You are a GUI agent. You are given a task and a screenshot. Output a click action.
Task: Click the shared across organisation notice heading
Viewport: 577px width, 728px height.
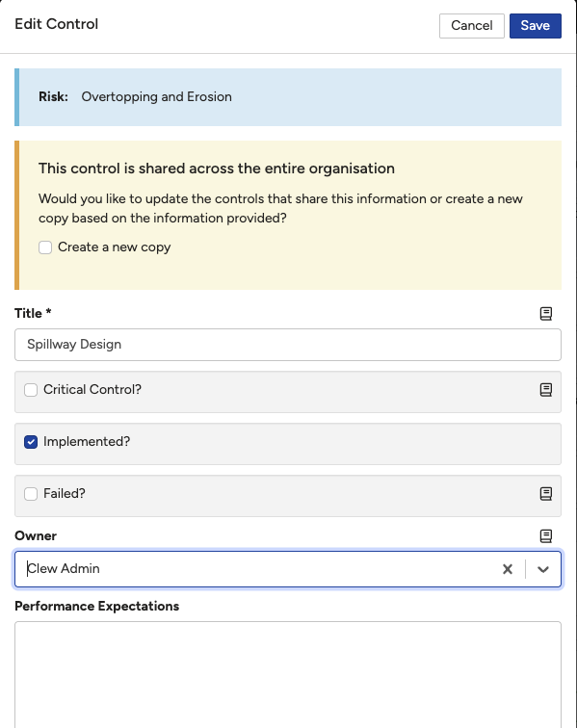coord(217,169)
